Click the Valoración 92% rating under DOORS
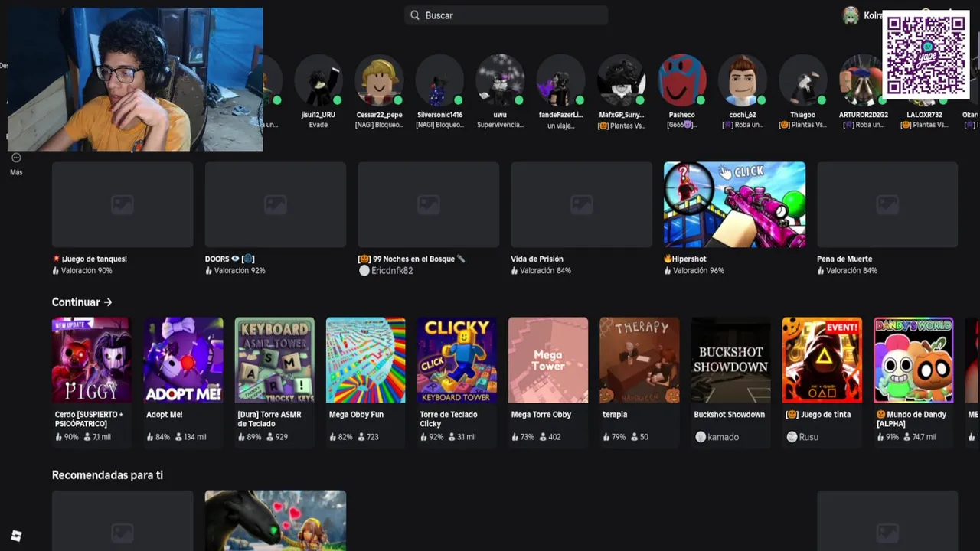Image resolution: width=980 pixels, height=551 pixels. point(240,271)
